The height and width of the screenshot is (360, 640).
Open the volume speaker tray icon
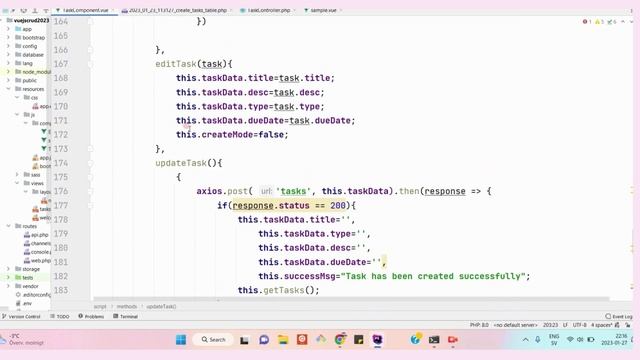pos(580,340)
